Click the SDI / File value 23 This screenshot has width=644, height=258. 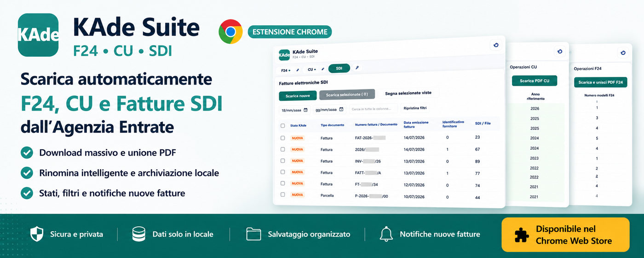(477, 137)
